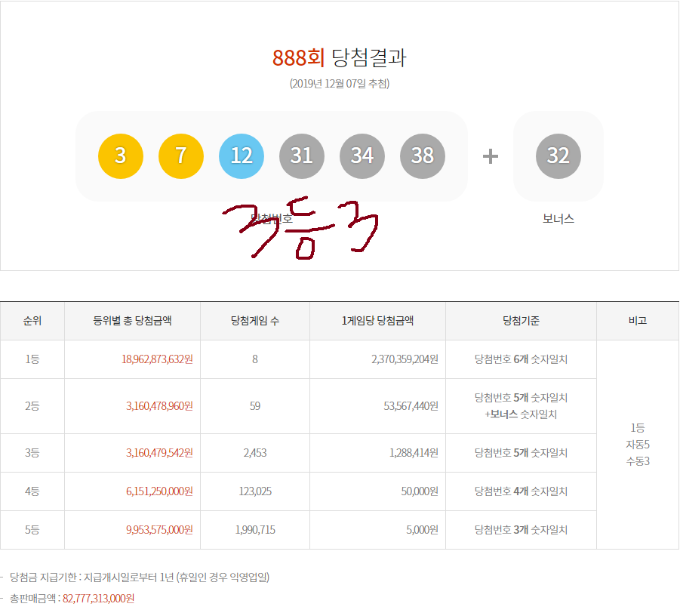Click the 보너스 label under the bonus ball
This screenshot has height=616, width=680.
pyautogui.click(x=558, y=219)
